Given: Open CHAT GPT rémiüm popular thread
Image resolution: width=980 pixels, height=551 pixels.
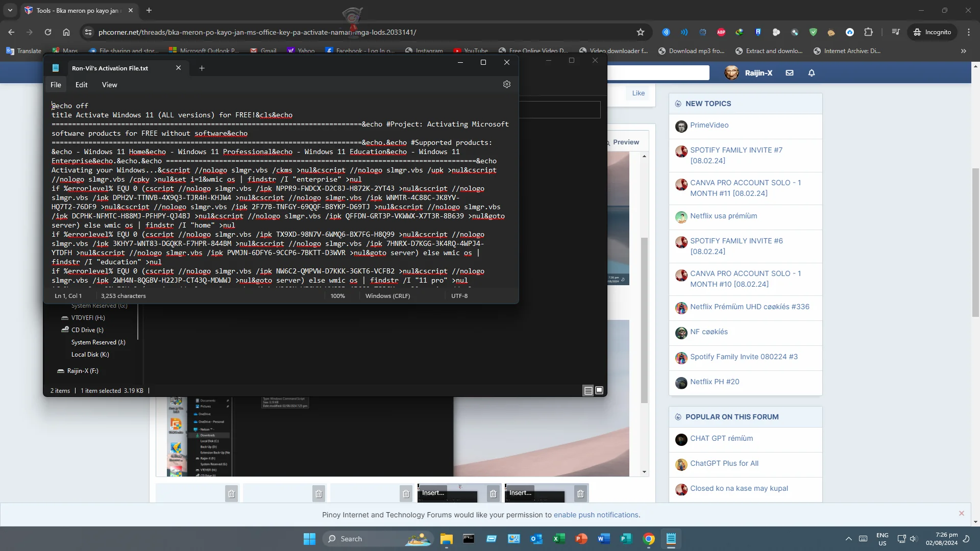Looking at the screenshot, I should [x=721, y=438].
